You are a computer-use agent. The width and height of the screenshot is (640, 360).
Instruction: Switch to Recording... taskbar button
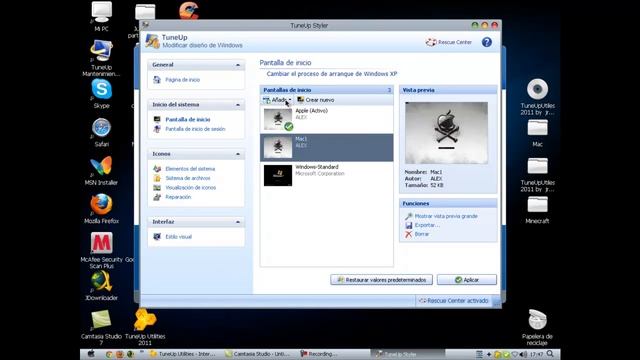(319, 354)
